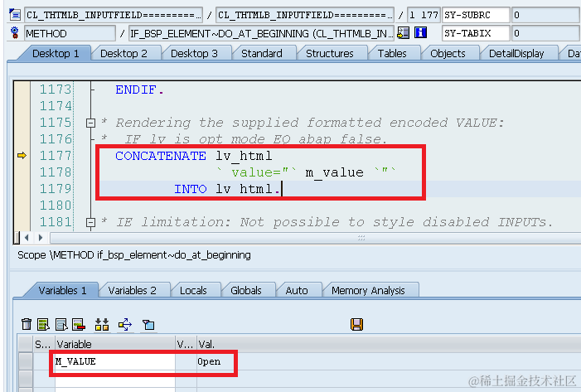
Task: Select the Memory Analysis tab
Action: (368, 291)
